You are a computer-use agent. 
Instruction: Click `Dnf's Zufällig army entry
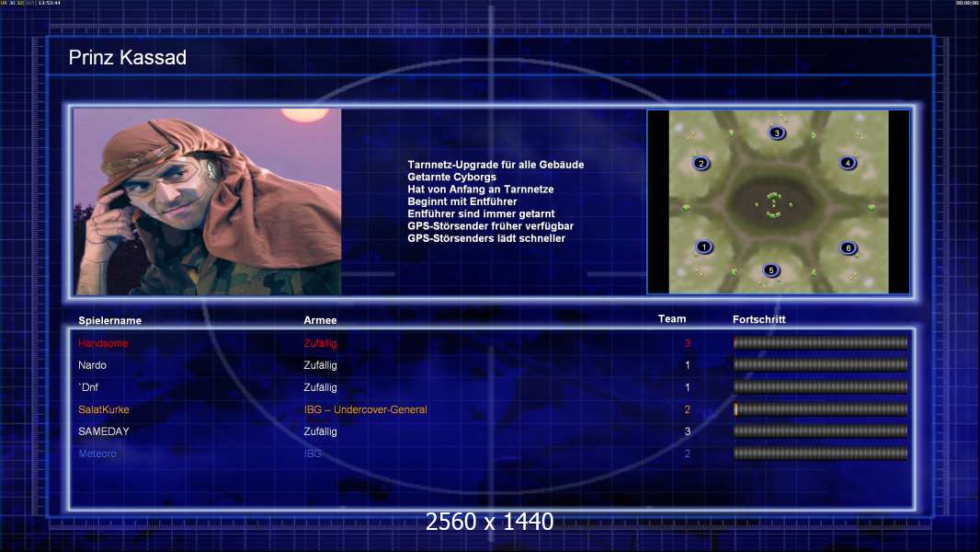(320, 387)
